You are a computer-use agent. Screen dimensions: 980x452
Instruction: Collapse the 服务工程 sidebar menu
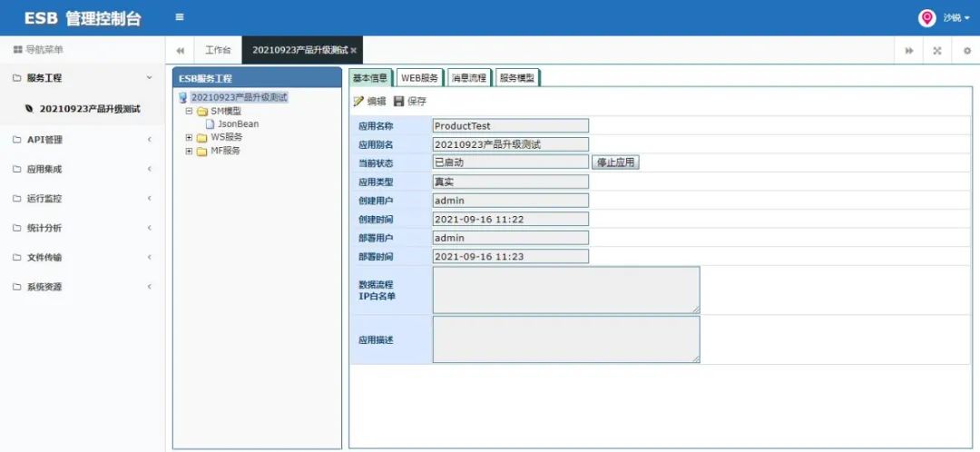tap(83, 78)
